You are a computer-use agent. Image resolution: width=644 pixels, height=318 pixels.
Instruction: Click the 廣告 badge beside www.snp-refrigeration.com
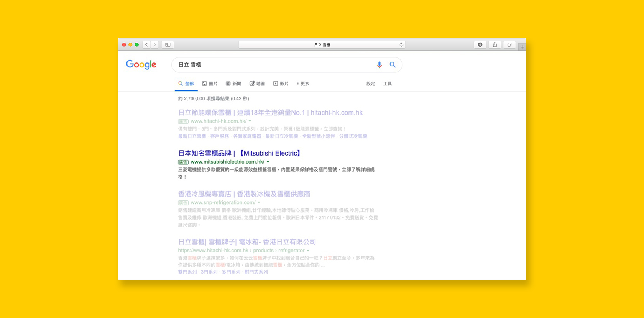[183, 203]
